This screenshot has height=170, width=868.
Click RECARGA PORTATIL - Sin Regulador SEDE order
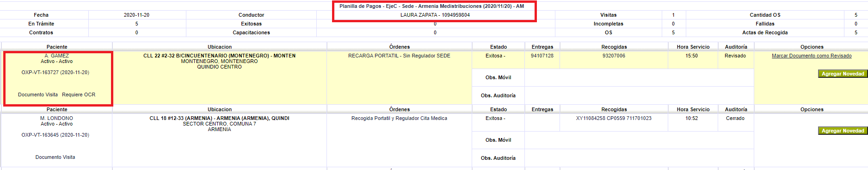[399, 56]
